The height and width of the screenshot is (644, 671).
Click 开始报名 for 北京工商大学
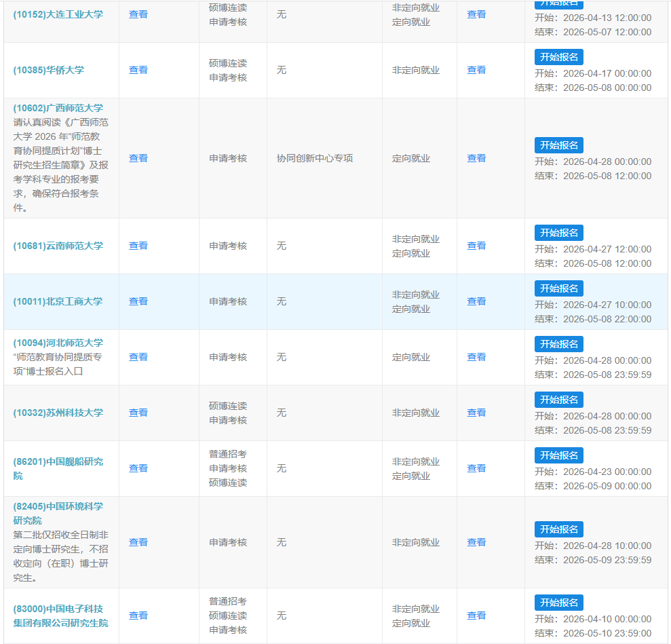(559, 289)
